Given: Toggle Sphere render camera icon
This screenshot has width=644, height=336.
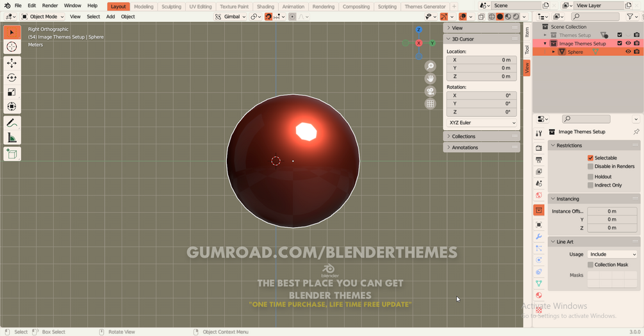Looking at the screenshot, I should 636,52.
